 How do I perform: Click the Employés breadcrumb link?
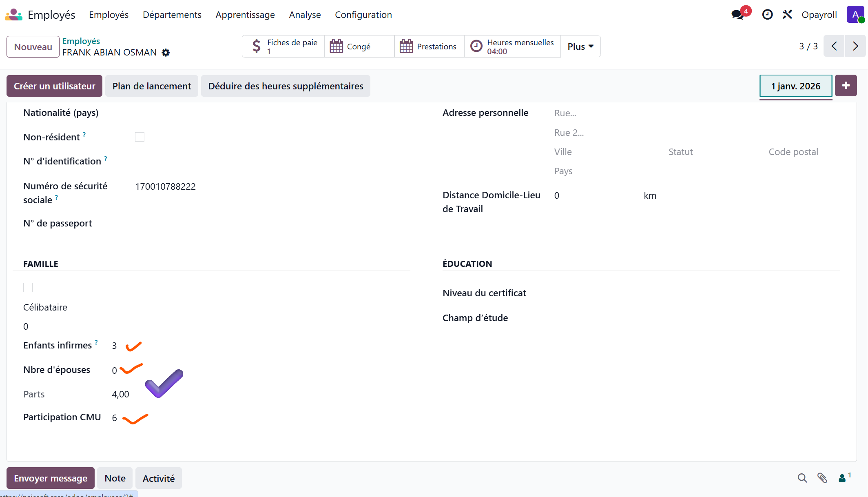(81, 41)
